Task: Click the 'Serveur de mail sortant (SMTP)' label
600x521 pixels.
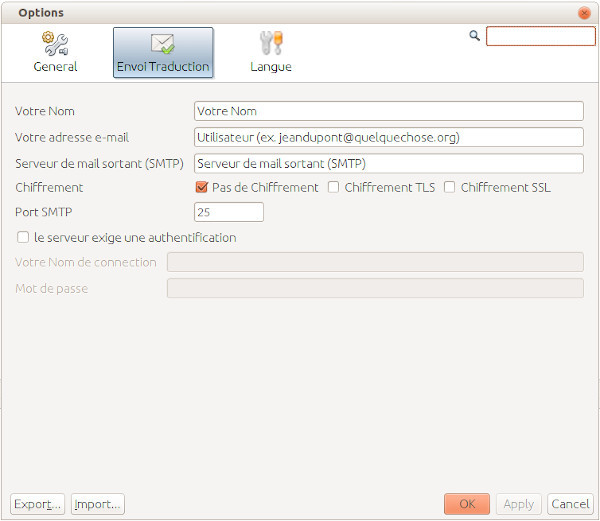Action: click(x=99, y=164)
